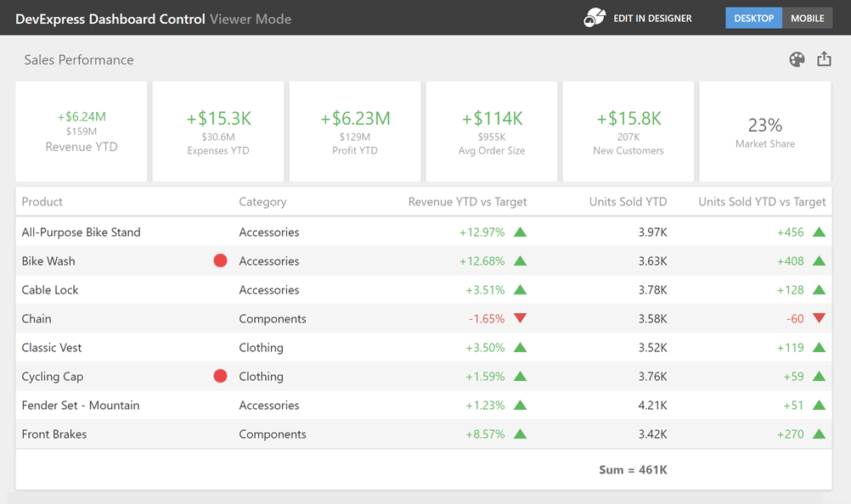Select the Market Share 23% card
The width and height of the screenshot is (851, 504).
point(764,132)
